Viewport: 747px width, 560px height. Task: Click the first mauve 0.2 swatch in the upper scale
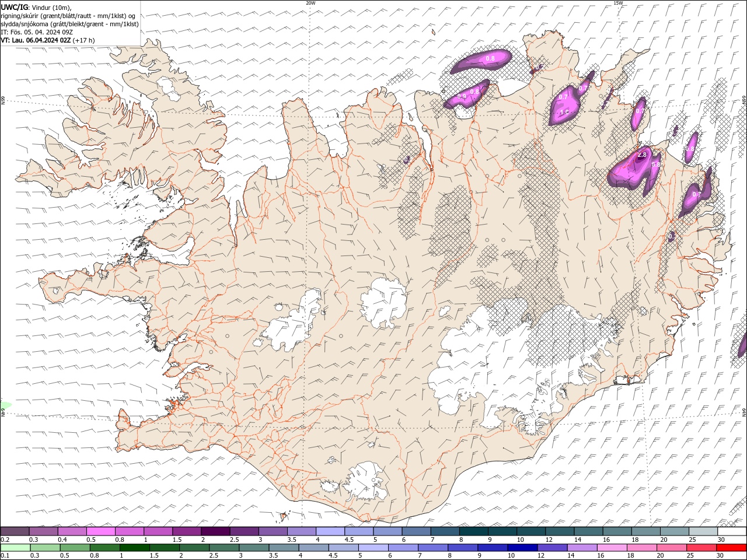(x=15, y=531)
